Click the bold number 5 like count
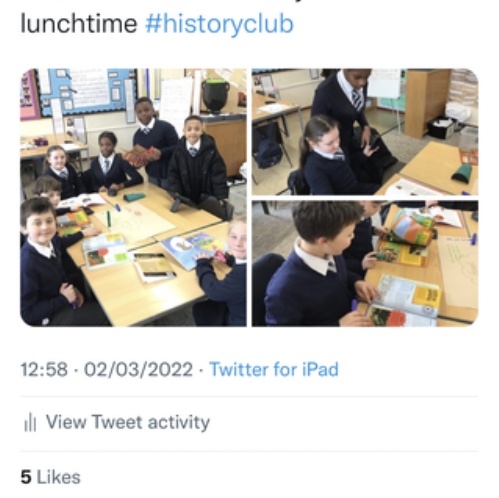This screenshot has width=499, height=498. click(26, 477)
